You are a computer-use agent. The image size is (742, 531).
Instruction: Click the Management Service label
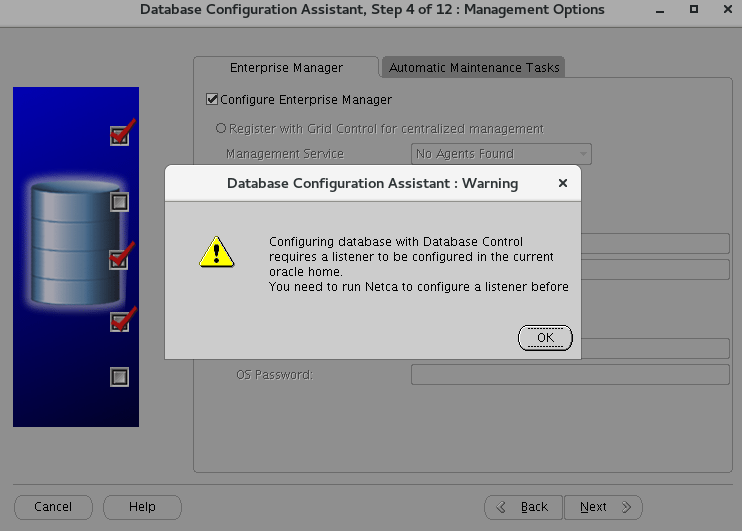click(285, 154)
